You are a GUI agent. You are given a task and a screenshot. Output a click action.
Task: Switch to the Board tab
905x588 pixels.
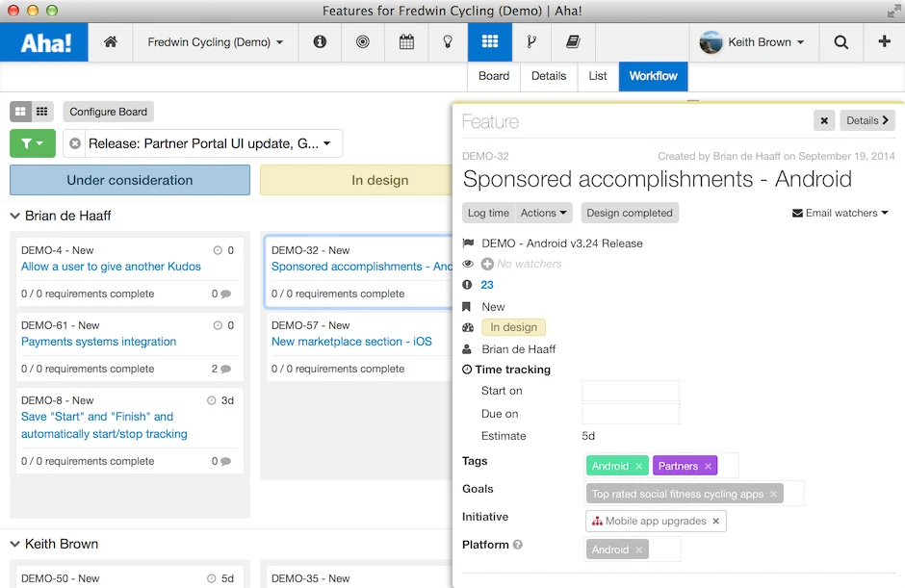click(x=494, y=76)
